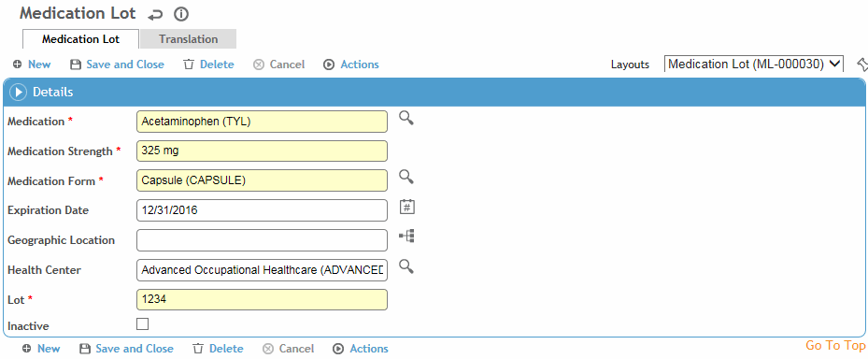Click Save and Close in bottom toolbar
Screen dimensions: 868x359
coord(126,349)
